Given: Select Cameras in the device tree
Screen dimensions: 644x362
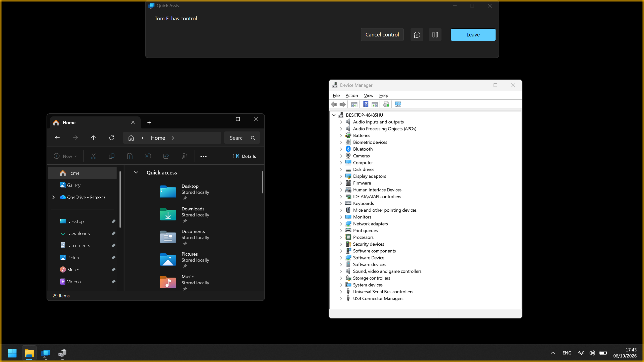Looking at the screenshot, I should [x=361, y=156].
